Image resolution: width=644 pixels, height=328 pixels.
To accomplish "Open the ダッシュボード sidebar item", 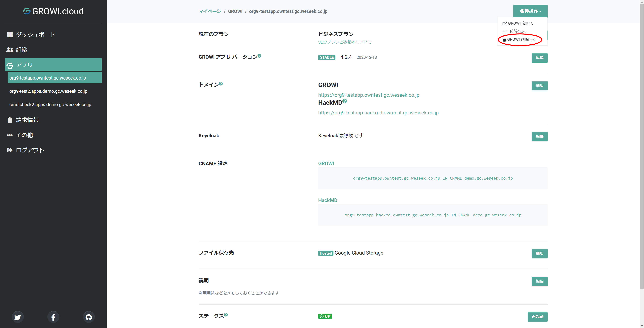I will pyautogui.click(x=53, y=35).
